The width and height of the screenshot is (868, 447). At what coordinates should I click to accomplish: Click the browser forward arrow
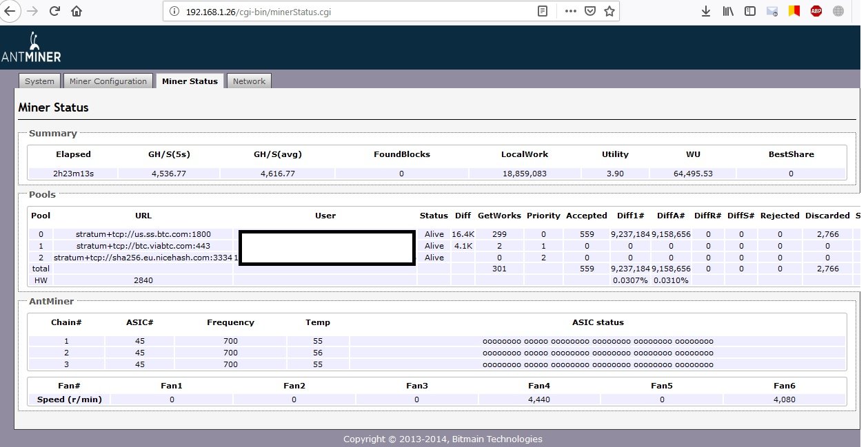click(x=32, y=11)
